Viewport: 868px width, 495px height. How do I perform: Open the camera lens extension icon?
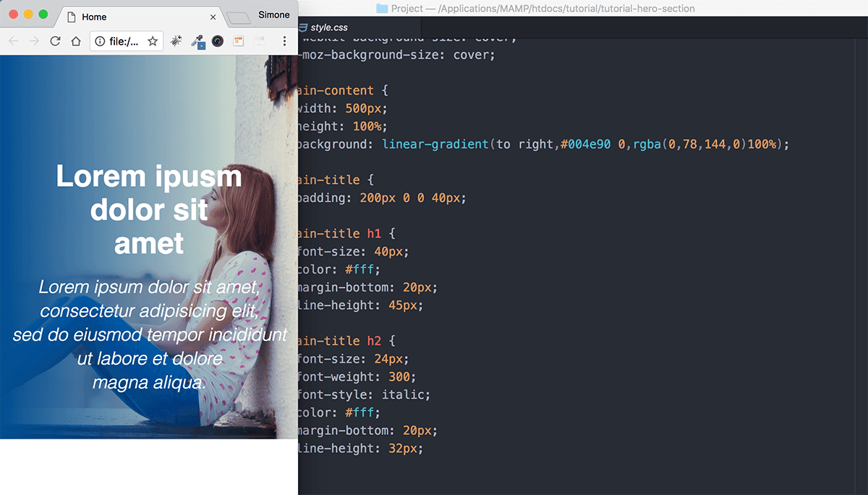pos(218,42)
